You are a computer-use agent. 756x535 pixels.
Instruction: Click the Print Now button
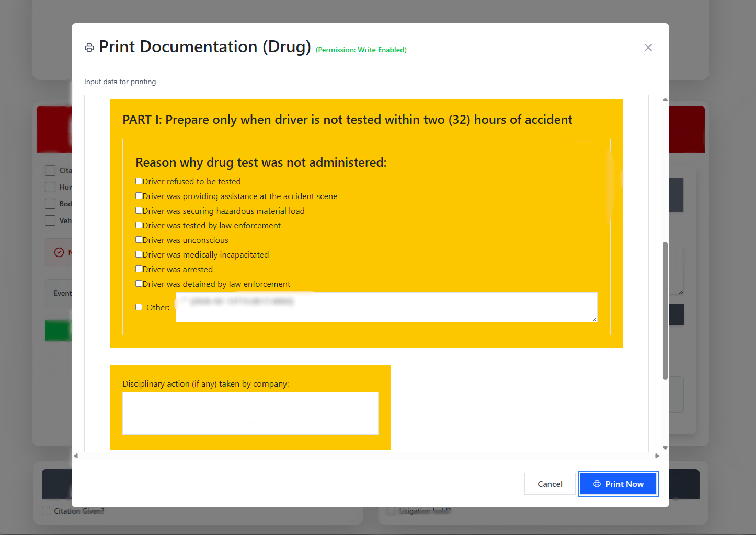(x=617, y=484)
